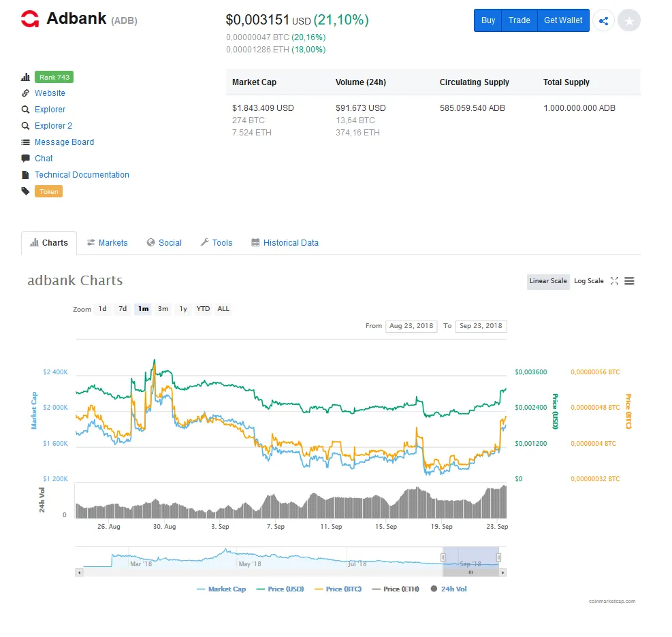This screenshot has width=672, height=637.
Task: Switch to the Social tab
Action: (164, 243)
